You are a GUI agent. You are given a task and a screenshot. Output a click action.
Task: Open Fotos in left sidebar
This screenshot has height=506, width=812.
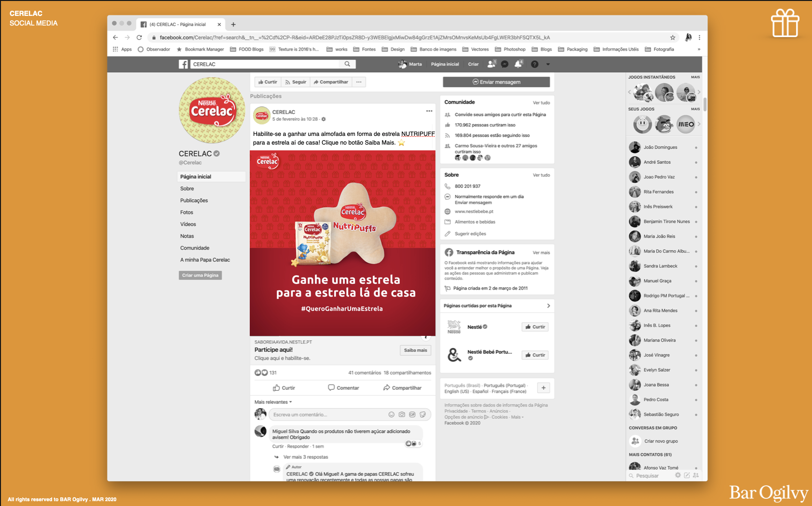pos(187,213)
